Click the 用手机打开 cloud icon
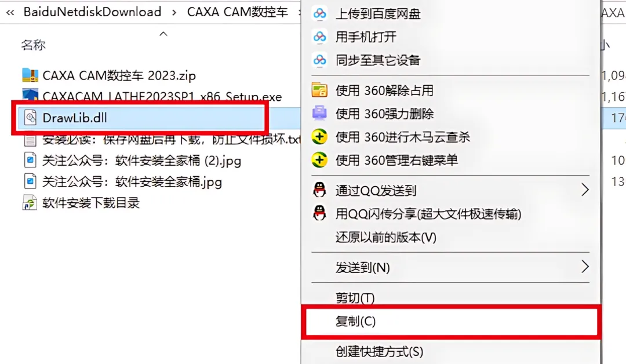Image resolution: width=626 pixels, height=364 pixels. 319,37
